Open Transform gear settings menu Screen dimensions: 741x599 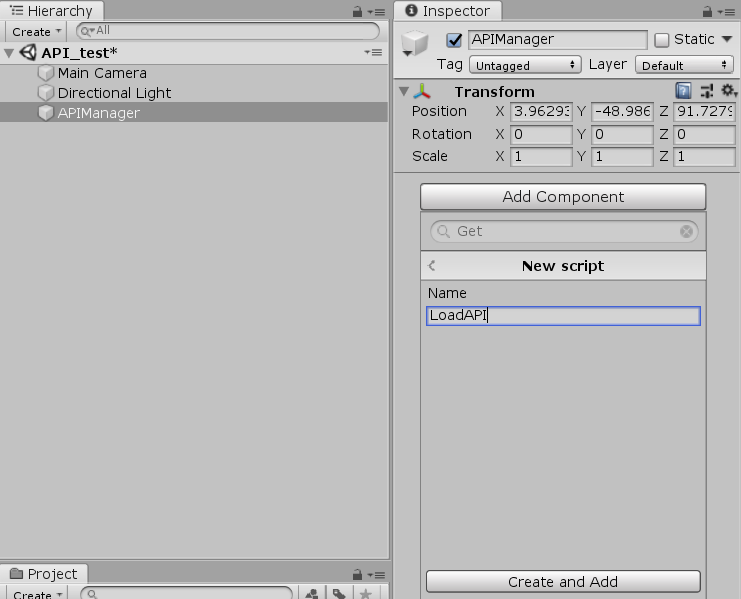point(729,90)
